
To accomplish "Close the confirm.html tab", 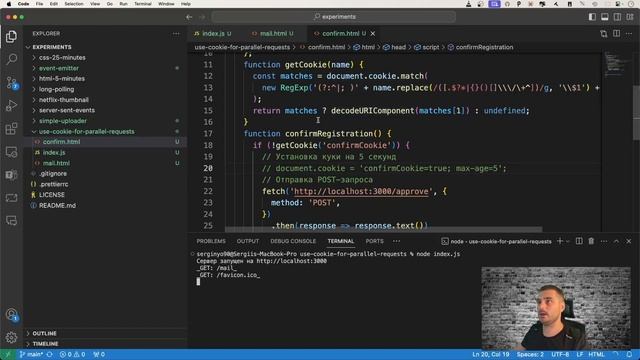I will tap(373, 33).
